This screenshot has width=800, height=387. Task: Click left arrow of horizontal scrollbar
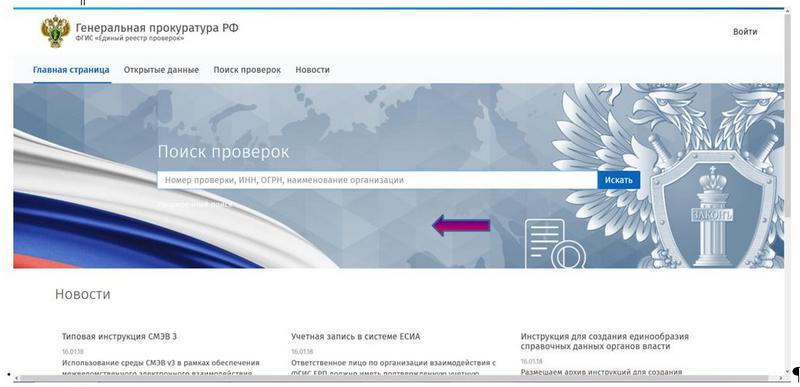click(16, 378)
